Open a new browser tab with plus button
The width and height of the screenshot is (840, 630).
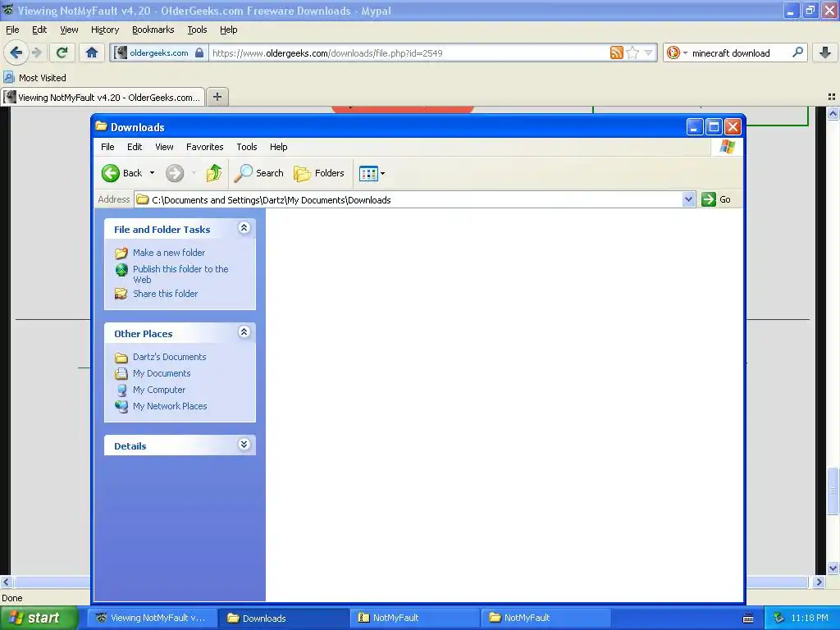217,97
